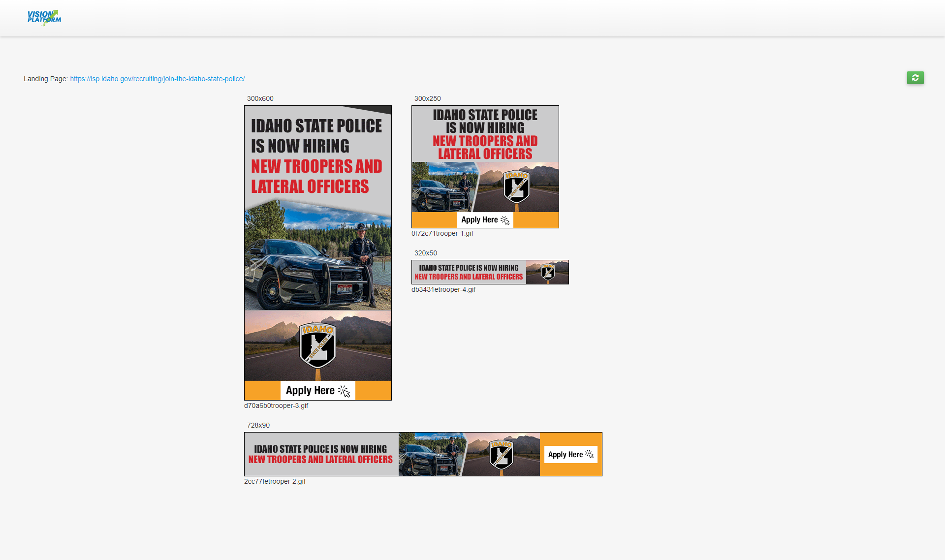Click the filename db3431etrooper-4.gif
The width and height of the screenshot is (945, 560).
point(443,289)
